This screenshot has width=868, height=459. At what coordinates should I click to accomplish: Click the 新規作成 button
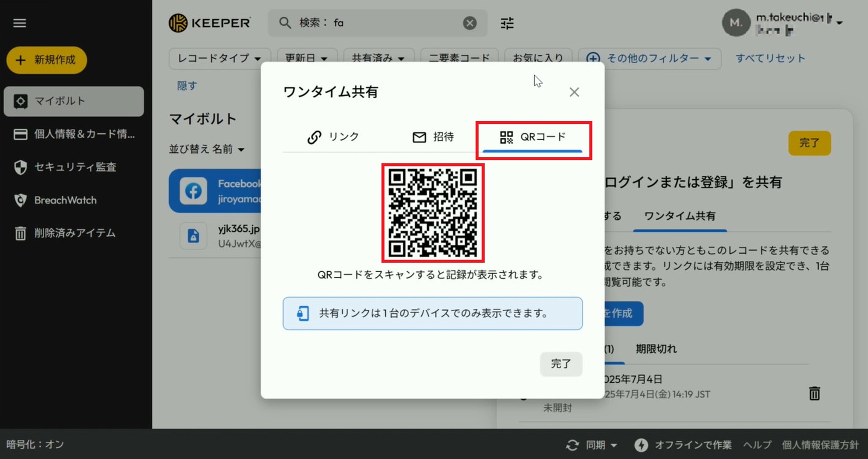[x=47, y=60]
